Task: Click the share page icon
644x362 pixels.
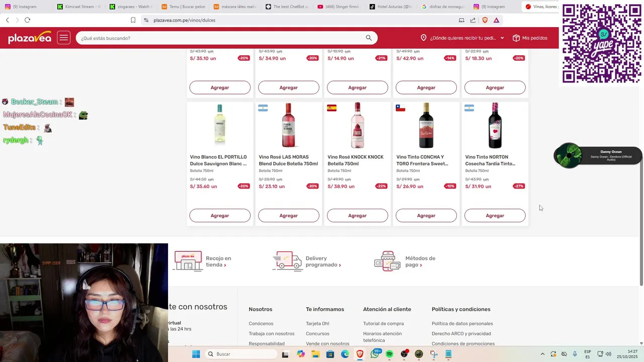Action: pyautogui.click(x=473, y=20)
